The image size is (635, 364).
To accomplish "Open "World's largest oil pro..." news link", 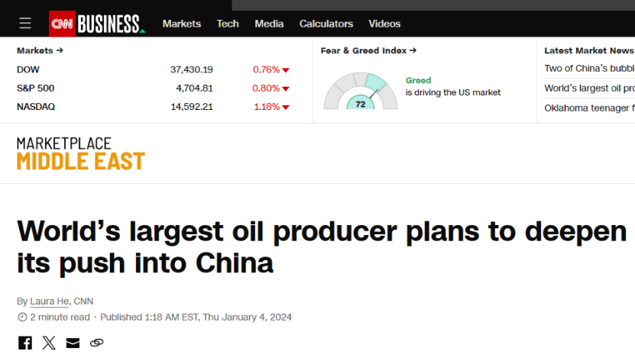I will point(589,89).
